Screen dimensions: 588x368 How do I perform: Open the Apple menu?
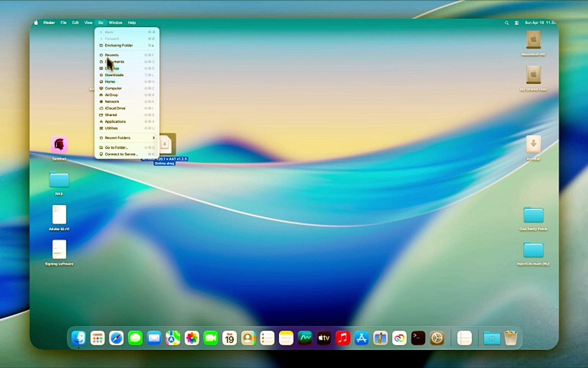[36, 23]
